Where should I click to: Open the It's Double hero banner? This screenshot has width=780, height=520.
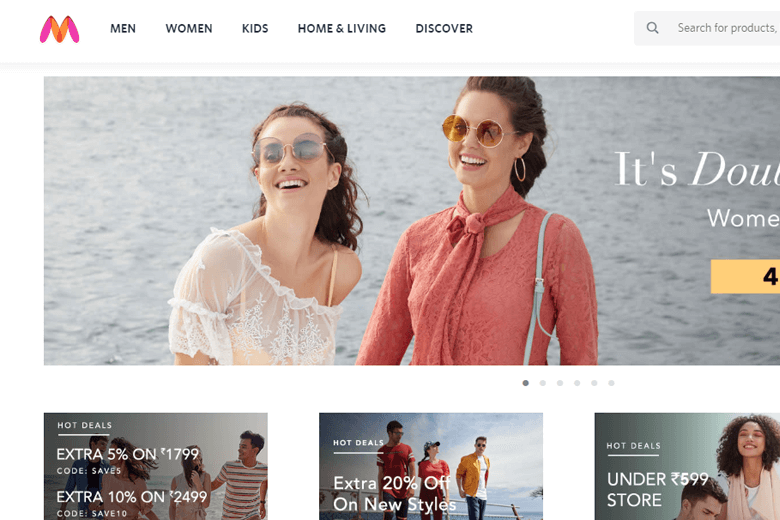(412, 220)
